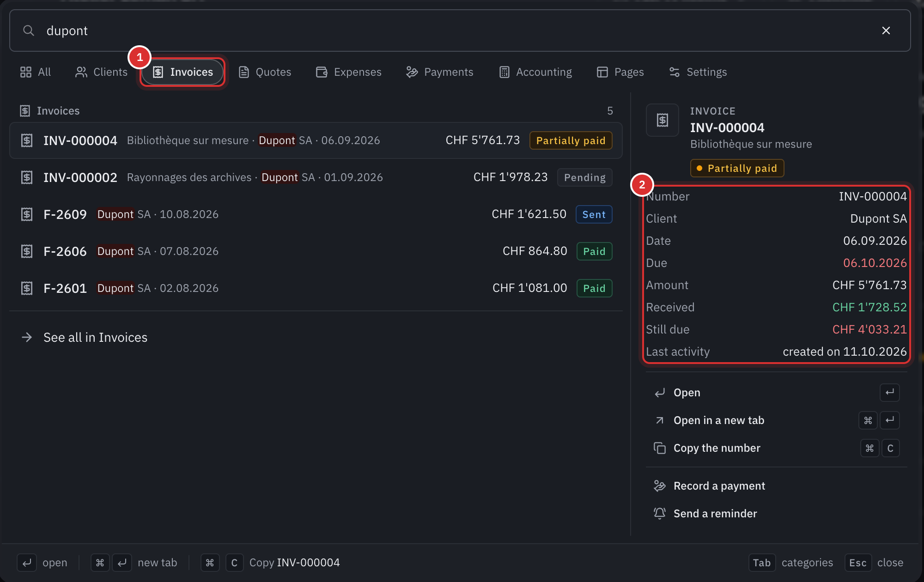Click the search input containing 'dupont'
Screen dimensions: 924x582
pos(460,30)
